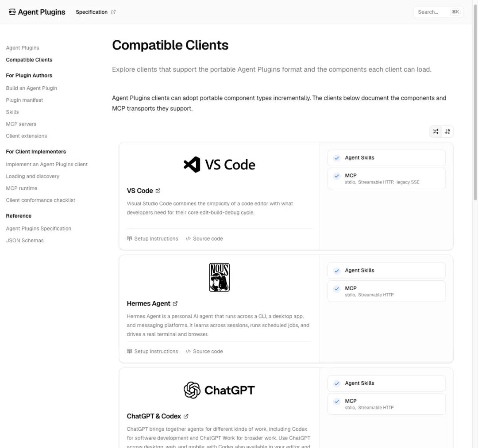Click ChatGPT Agent Skills checkmark
Image resolution: width=478 pixels, height=448 pixels.
click(336, 383)
